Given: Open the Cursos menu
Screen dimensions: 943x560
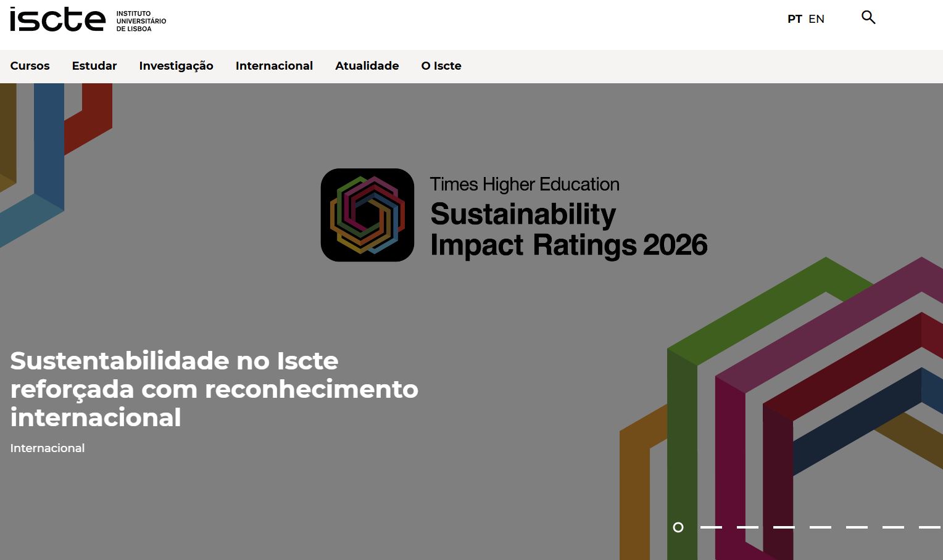Looking at the screenshot, I should coord(30,66).
